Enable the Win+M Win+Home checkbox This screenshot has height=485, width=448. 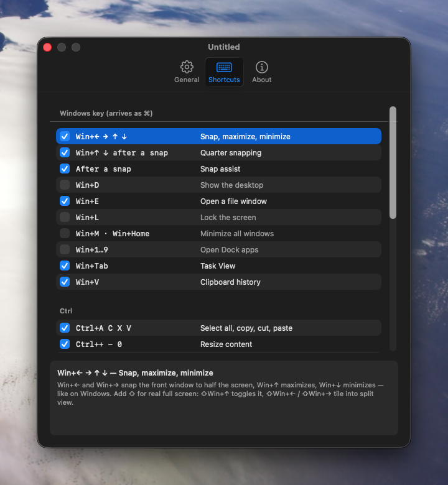(65, 233)
